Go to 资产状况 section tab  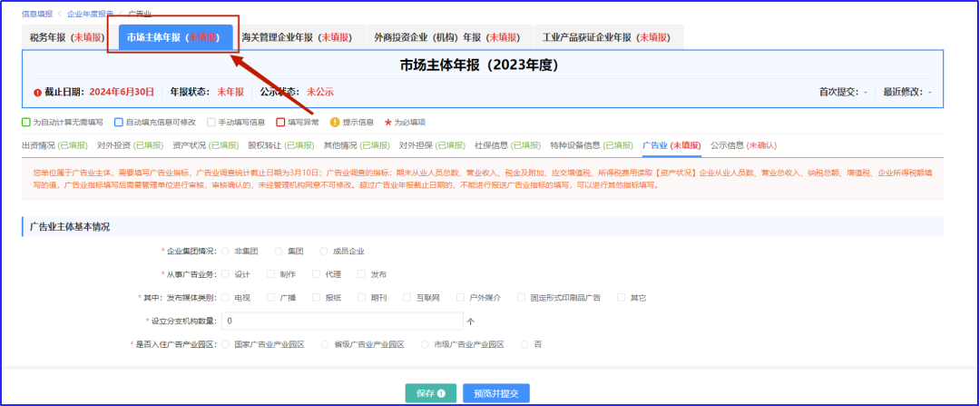coord(206,145)
